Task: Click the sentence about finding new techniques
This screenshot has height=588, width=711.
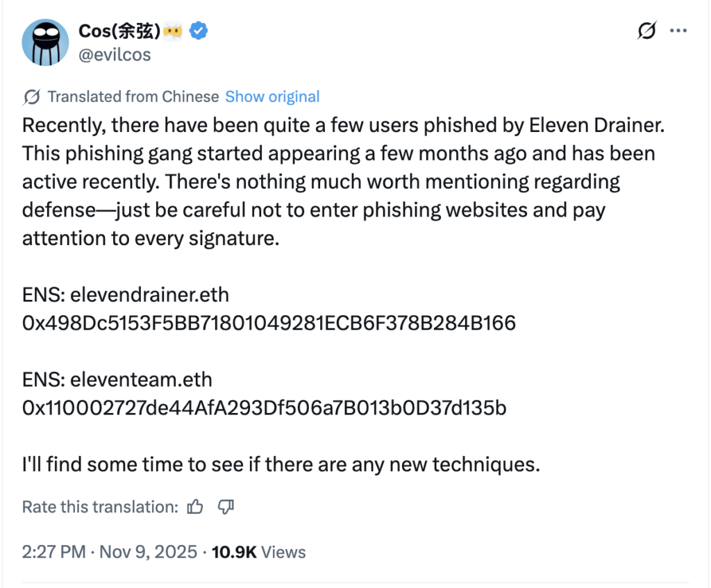Action: (x=281, y=464)
